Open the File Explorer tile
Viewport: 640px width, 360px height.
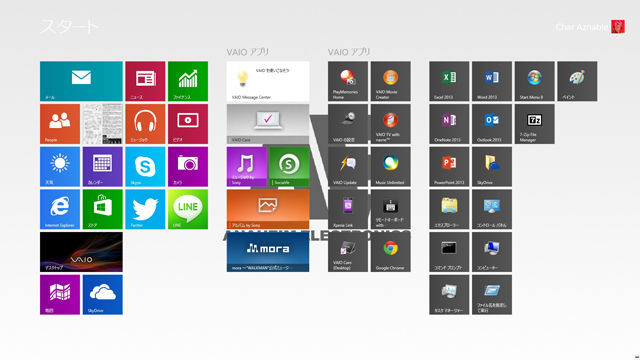449,209
